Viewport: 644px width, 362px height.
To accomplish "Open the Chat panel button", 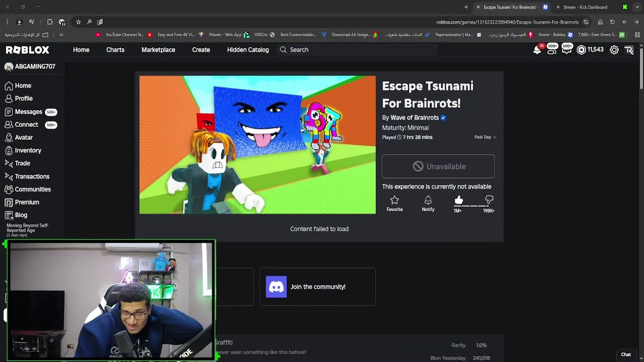I will tap(626, 354).
